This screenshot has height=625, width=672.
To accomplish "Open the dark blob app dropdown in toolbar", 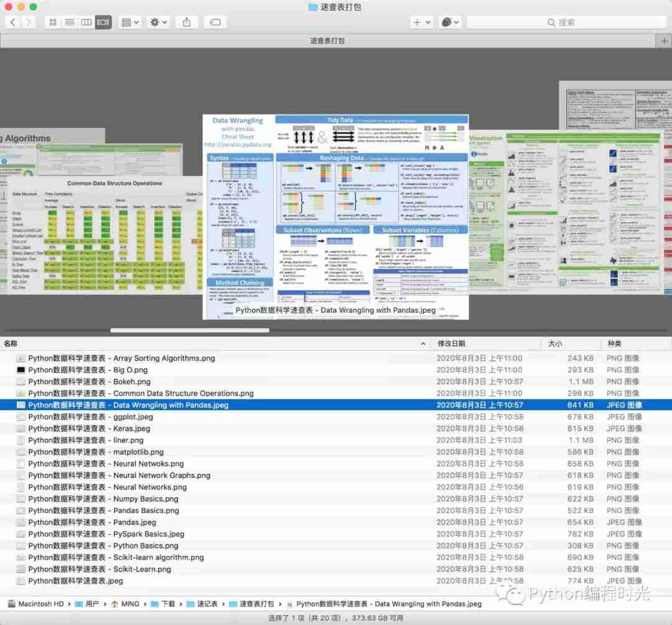I will click(450, 22).
